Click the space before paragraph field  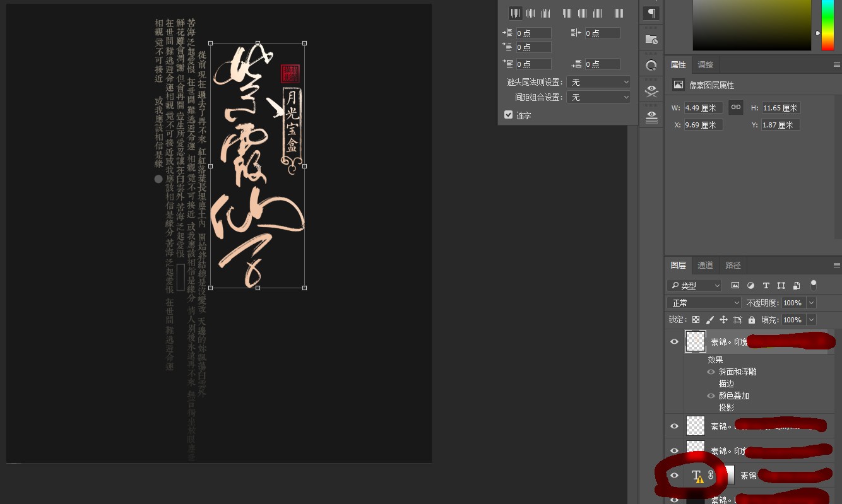(x=533, y=64)
